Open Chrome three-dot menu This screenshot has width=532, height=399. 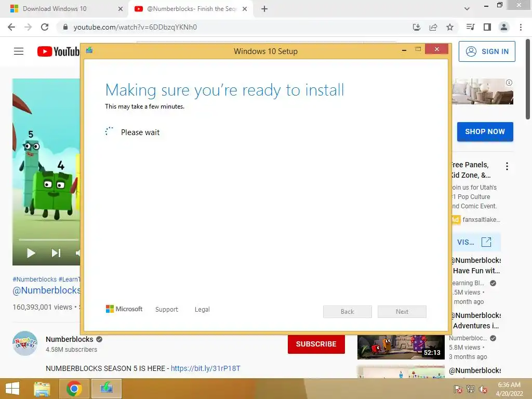pos(521,27)
